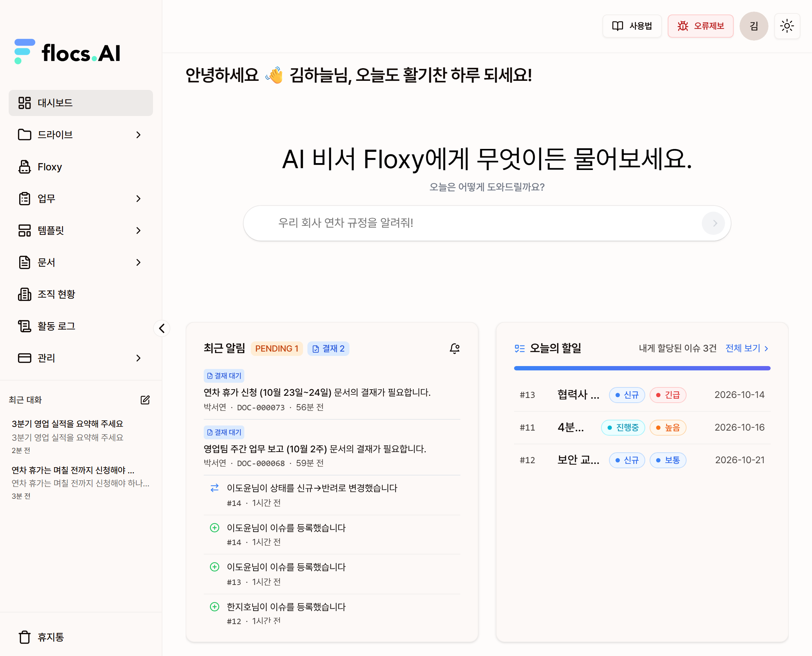Click the 오늘의 할일 checklist icon

click(x=519, y=348)
